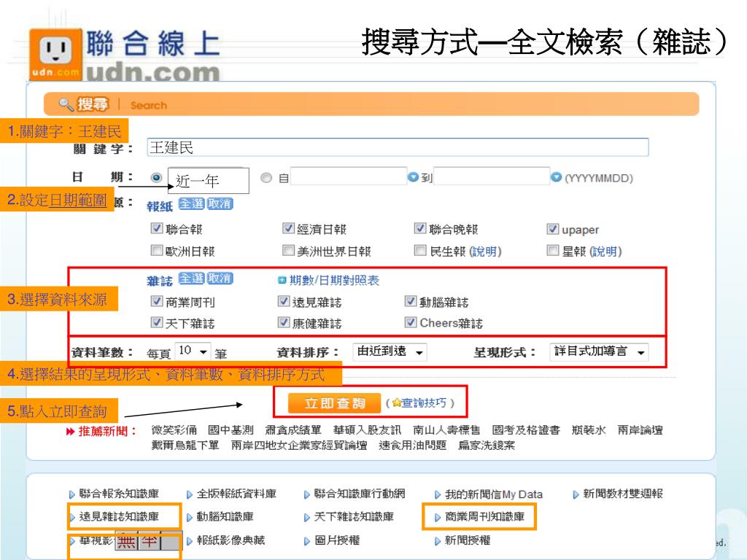747x560 pixels.
Task: Uncheck the Cheers雜誌 checkbox
Action: click(x=410, y=322)
